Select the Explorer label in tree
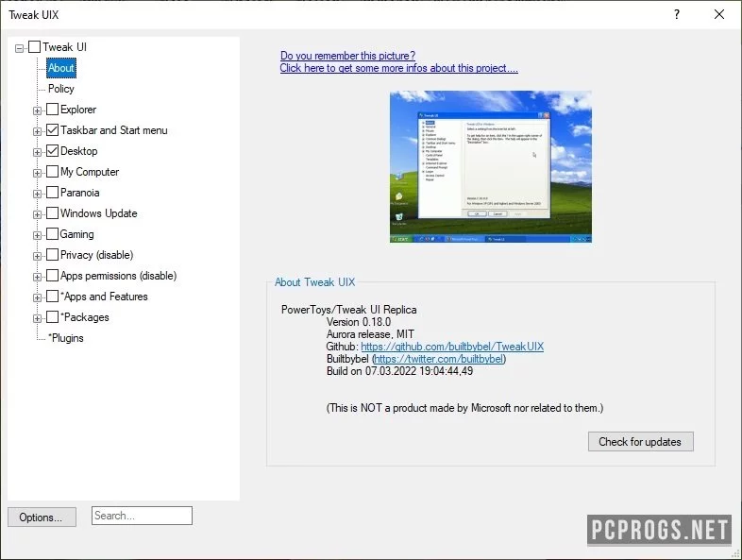 click(x=78, y=110)
